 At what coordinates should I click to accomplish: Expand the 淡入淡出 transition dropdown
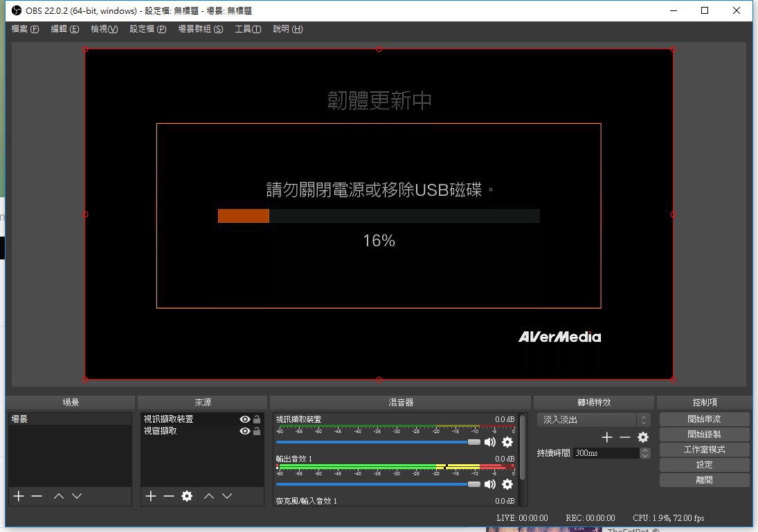pyautogui.click(x=644, y=420)
